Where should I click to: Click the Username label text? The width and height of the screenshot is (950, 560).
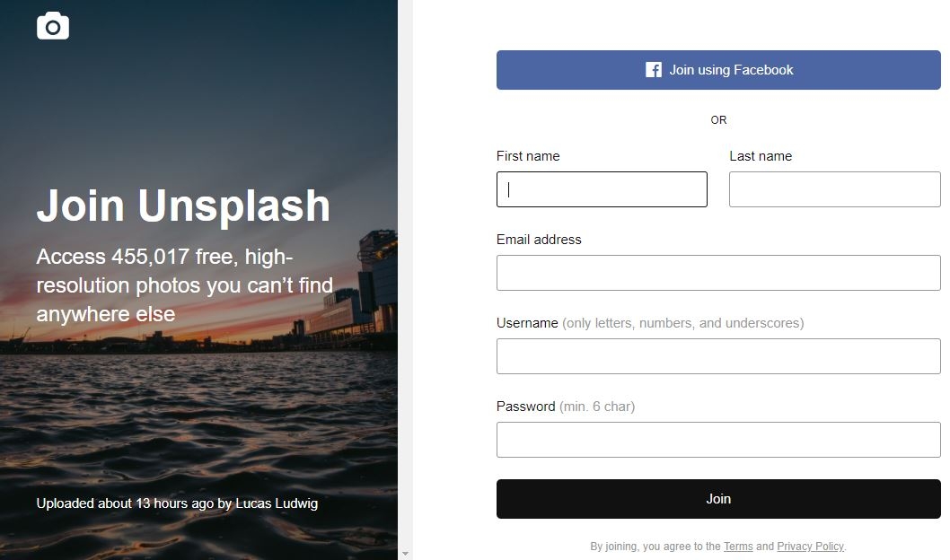(x=527, y=323)
